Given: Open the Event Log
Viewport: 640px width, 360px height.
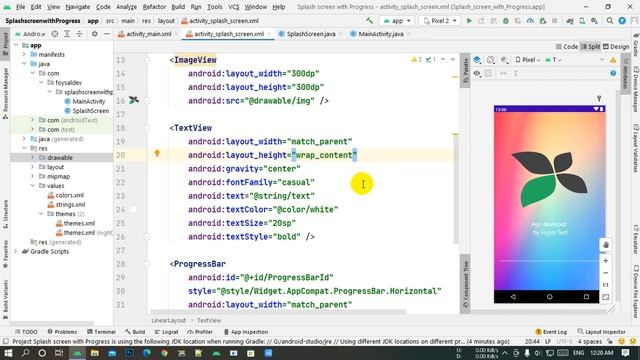Looking at the screenshot, I should coord(551,332).
